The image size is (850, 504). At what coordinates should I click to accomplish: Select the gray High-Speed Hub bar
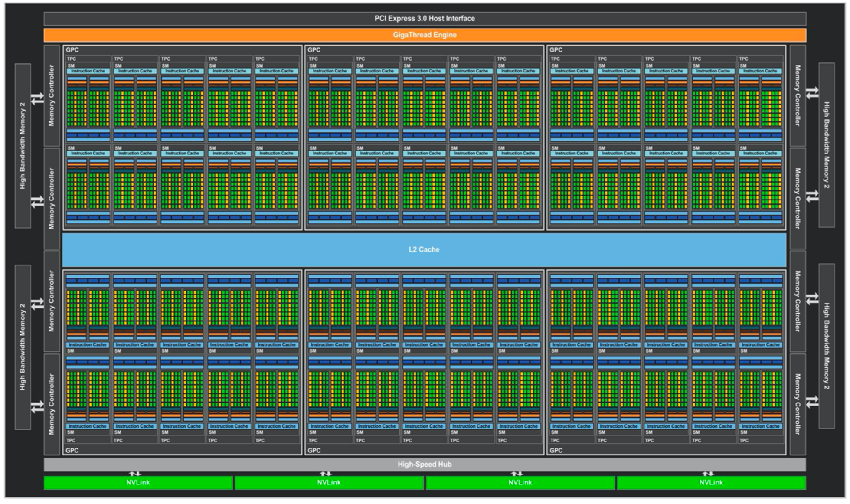point(425,464)
